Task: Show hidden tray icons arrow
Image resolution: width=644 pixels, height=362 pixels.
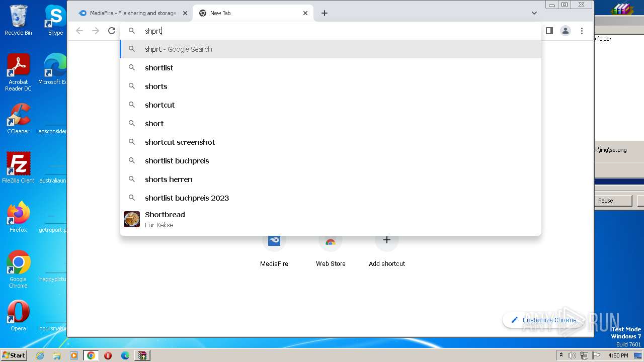Action: (x=561, y=355)
